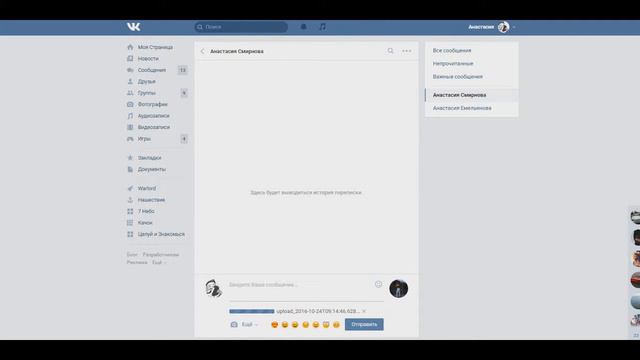Viewport: 640px width, 360px height.
Task: Show Все сообщения filter
Action: (452, 51)
